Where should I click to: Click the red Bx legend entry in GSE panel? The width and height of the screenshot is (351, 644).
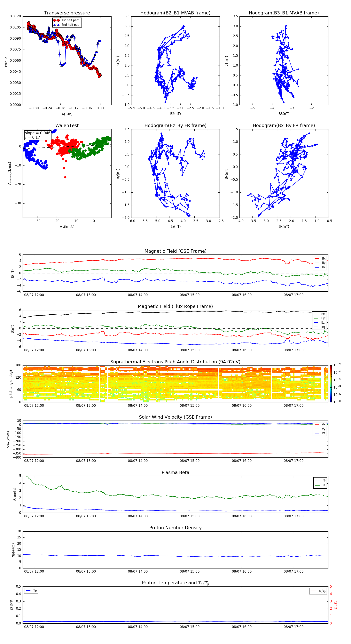coord(320,259)
